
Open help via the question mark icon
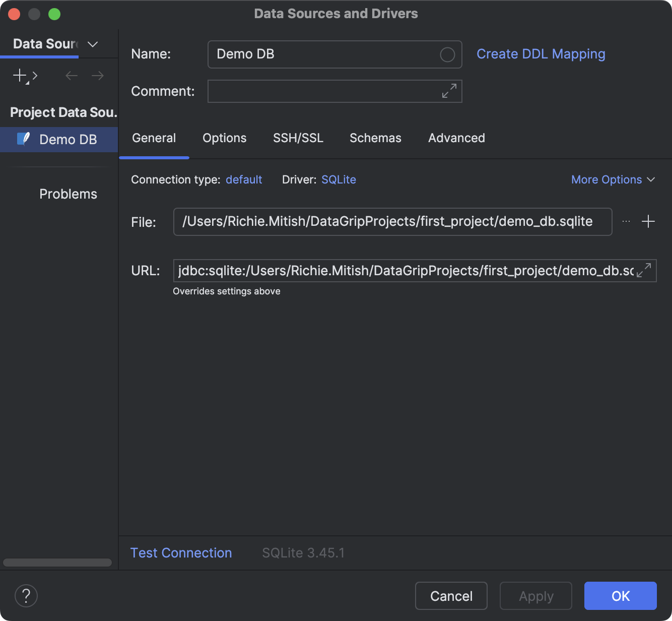click(x=26, y=596)
